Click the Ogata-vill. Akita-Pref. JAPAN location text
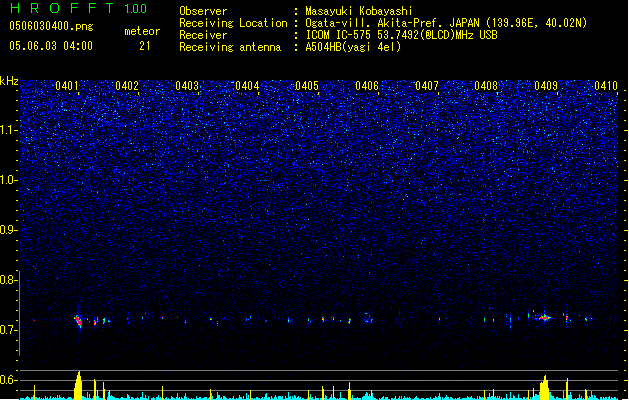This screenshot has width=629, height=400. [x=446, y=23]
